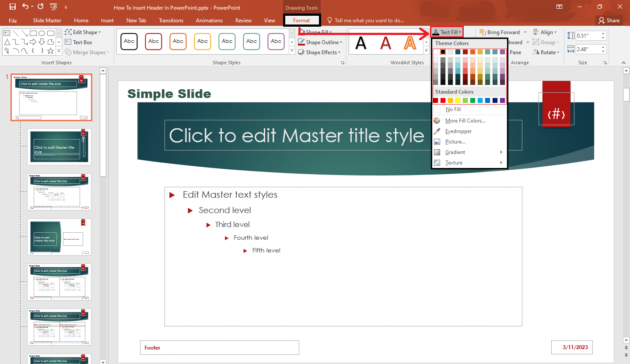Open the Rotate options
Image resolution: width=630 pixels, height=364 pixels.
click(x=546, y=52)
